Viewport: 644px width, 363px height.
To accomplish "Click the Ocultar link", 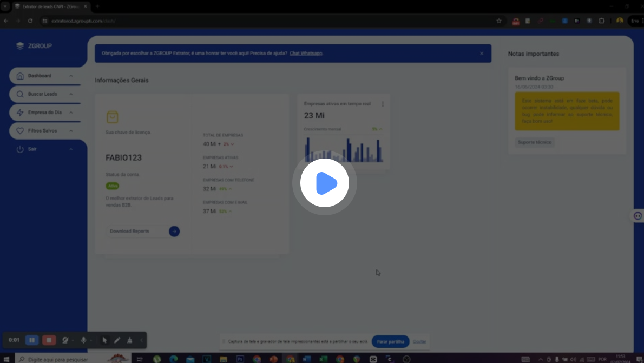I will click(419, 342).
